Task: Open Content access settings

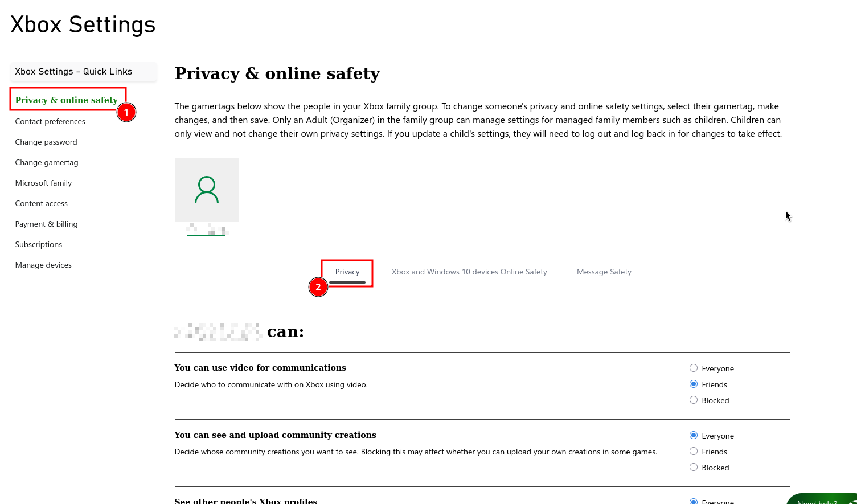Action: pos(42,204)
